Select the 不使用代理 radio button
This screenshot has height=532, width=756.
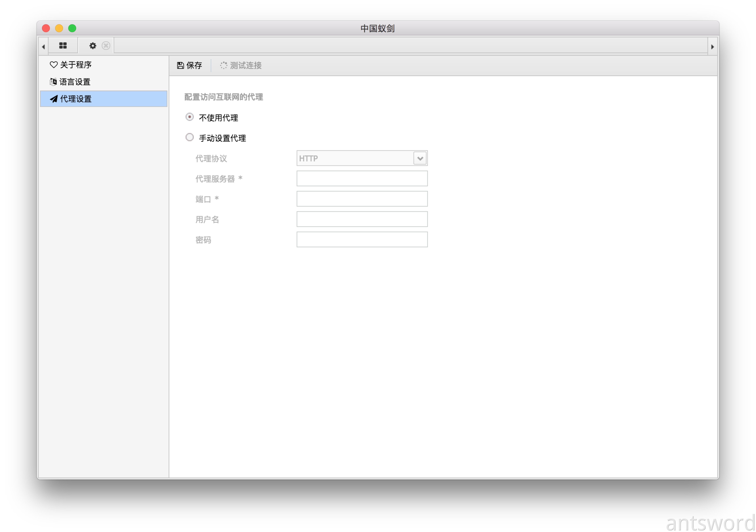pyautogui.click(x=190, y=117)
